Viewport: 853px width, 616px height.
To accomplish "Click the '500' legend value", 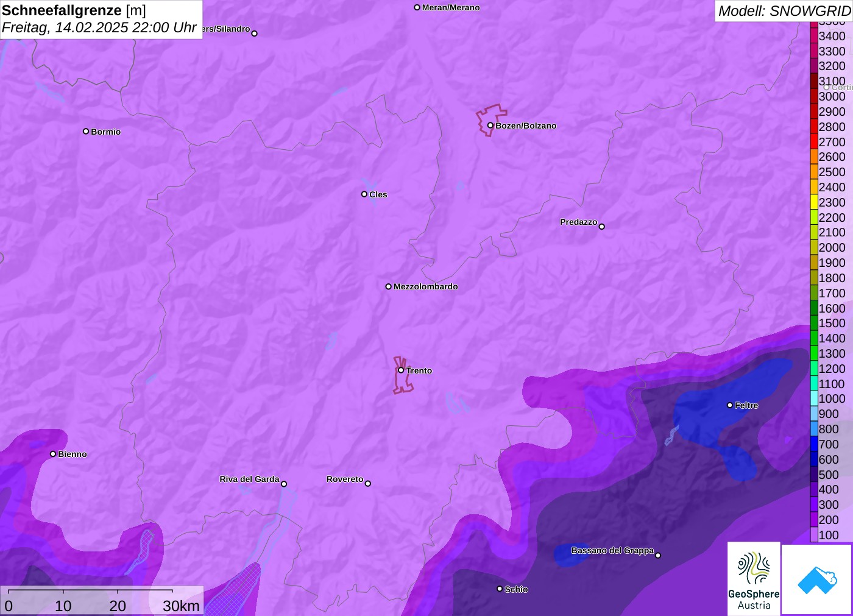I will click(829, 475).
